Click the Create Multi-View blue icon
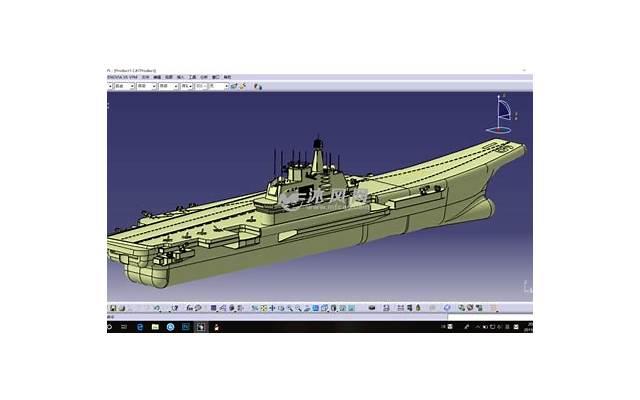The width and height of the screenshot is (640, 400). [316, 308]
